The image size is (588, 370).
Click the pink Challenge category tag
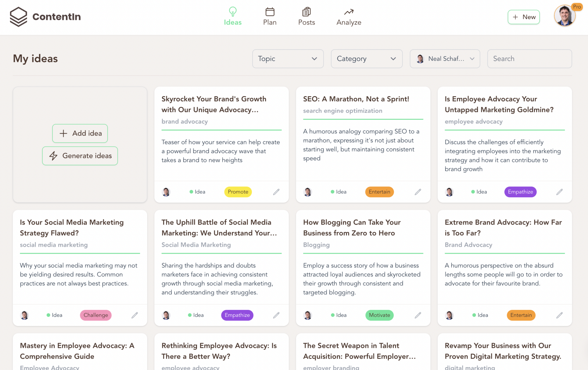(96, 315)
